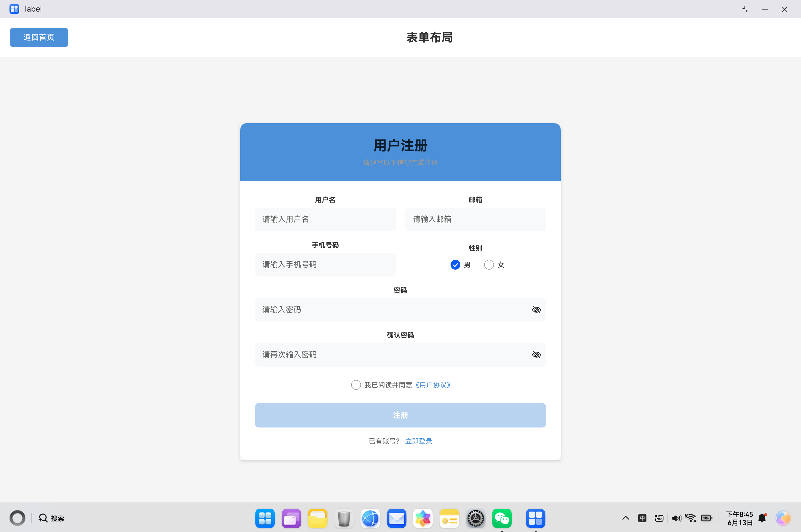
Task: Close the label window
Action: pyautogui.click(x=784, y=9)
